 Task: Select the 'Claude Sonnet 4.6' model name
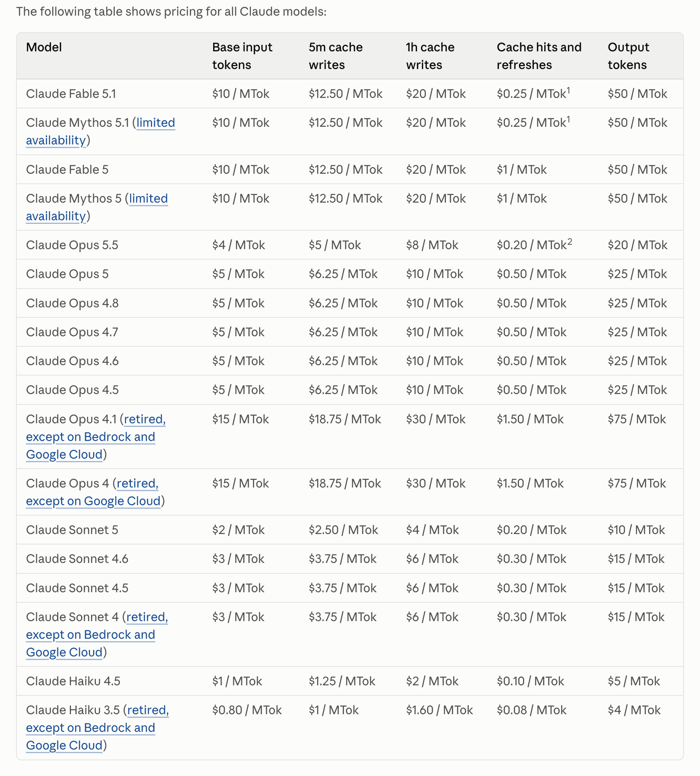[77, 559]
